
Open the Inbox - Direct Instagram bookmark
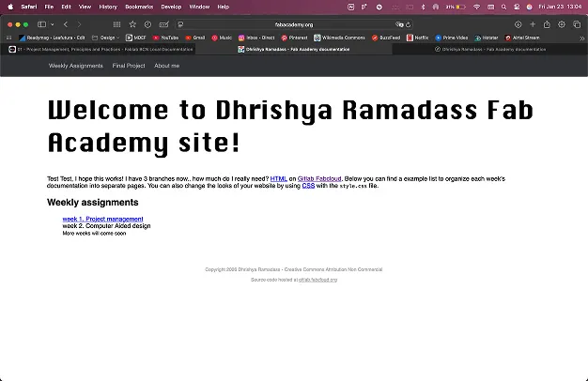tap(256, 38)
